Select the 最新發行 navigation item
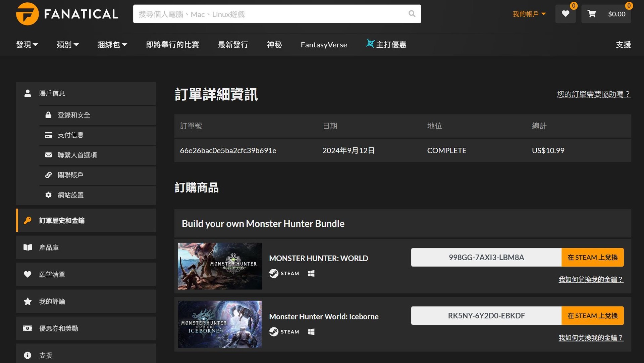Viewport: 644px width, 363px height. (x=233, y=45)
